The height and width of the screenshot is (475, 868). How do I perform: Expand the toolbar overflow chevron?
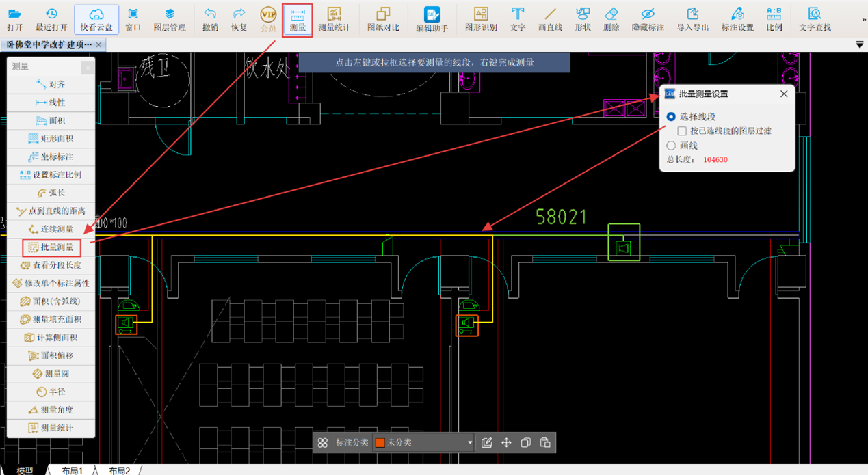(863, 21)
